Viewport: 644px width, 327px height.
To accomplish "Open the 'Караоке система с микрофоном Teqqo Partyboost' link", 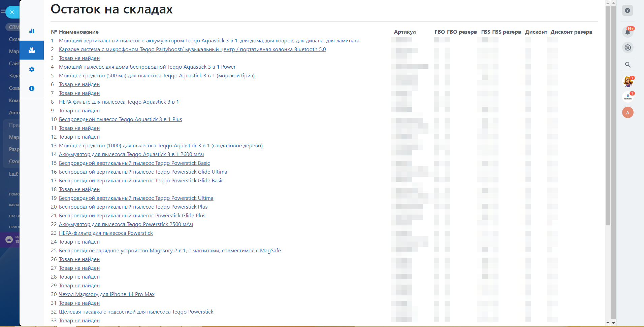I will [192, 49].
